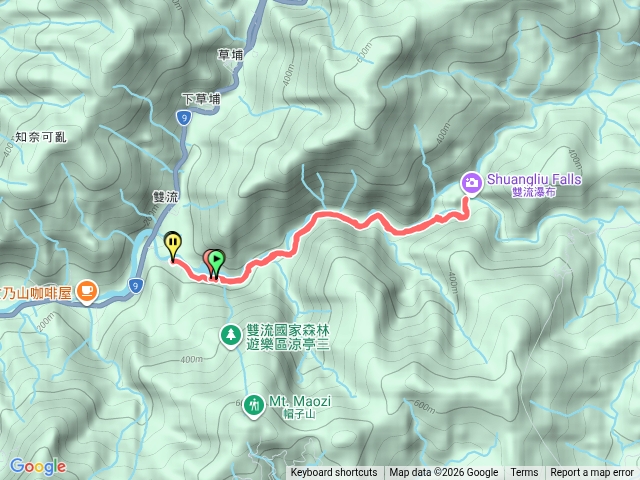This screenshot has height=480, width=640.
Task: Click Report a map error
Action: (592, 473)
